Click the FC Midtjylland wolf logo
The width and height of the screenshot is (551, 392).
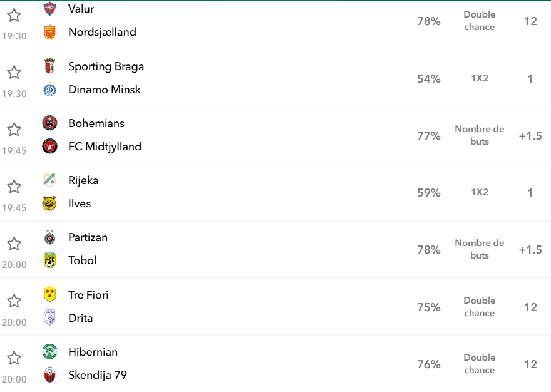pos(49,147)
